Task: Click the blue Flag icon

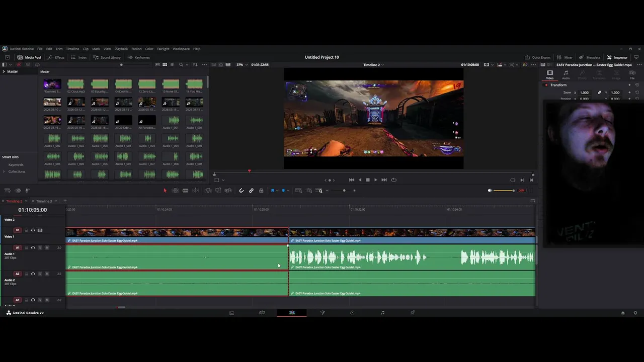Action: [273, 191]
